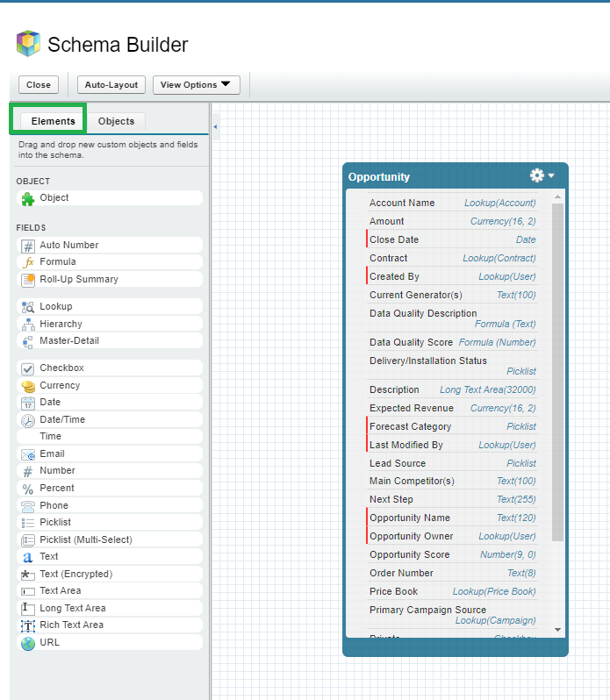Select the Opportunity Score field
Image resolution: width=610 pixels, height=700 pixels.
452,554
